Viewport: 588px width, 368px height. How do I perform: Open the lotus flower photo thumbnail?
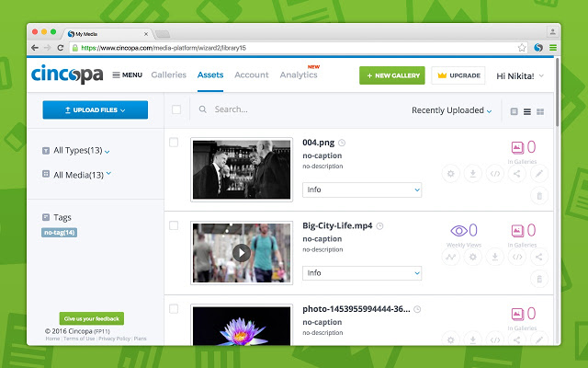[242, 325]
